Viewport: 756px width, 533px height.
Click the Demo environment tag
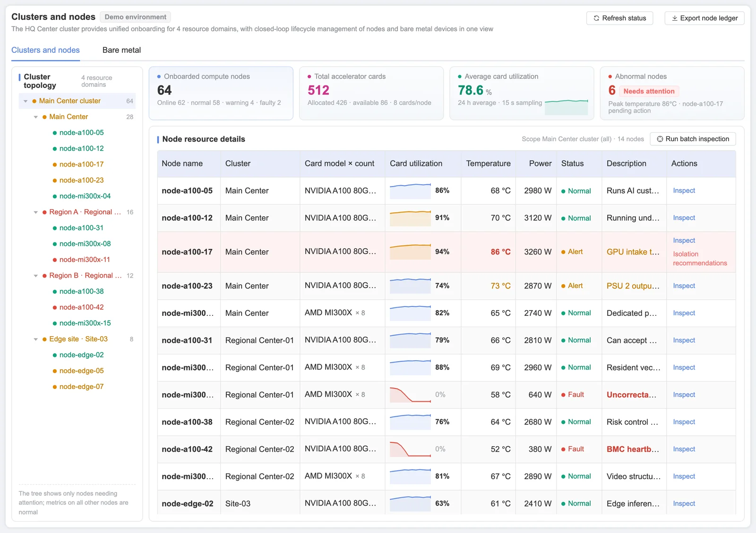click(x=135, y=17)
